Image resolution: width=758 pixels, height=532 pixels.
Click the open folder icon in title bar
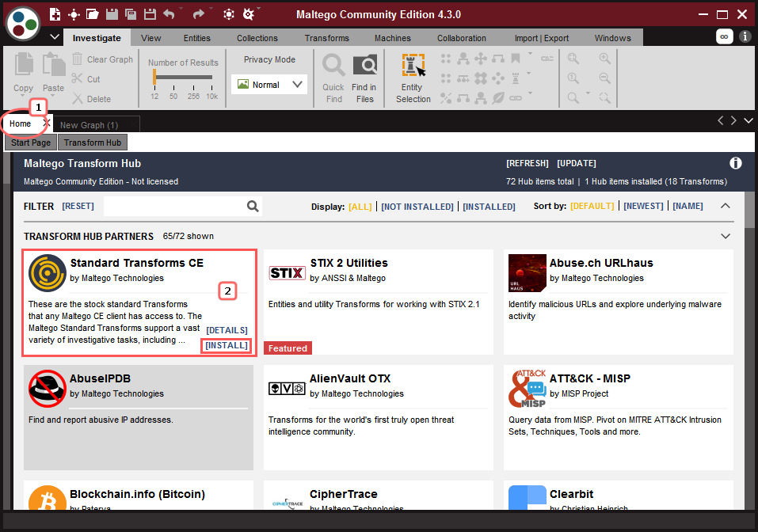(x=93, y=14)
